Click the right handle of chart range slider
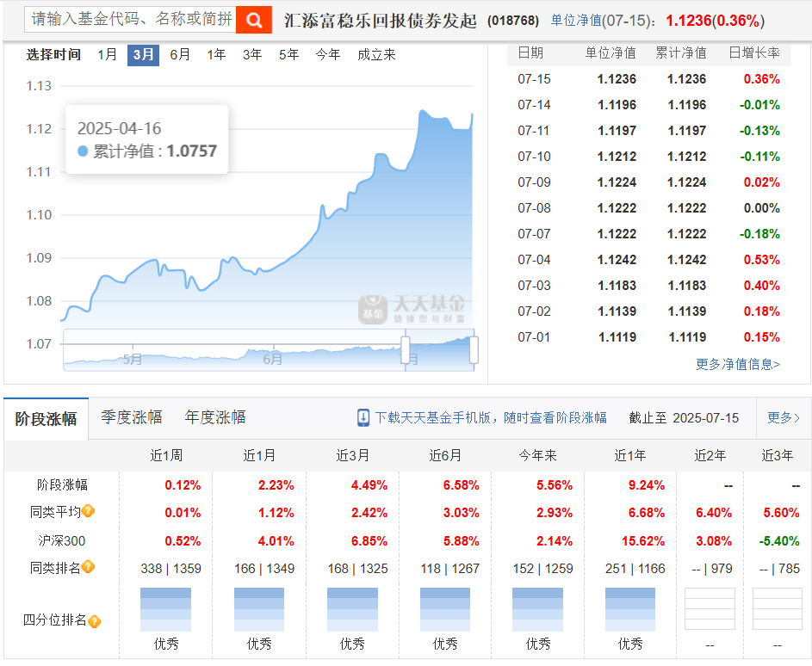Screen dimensions: 812x666 (x=474, y=350)
